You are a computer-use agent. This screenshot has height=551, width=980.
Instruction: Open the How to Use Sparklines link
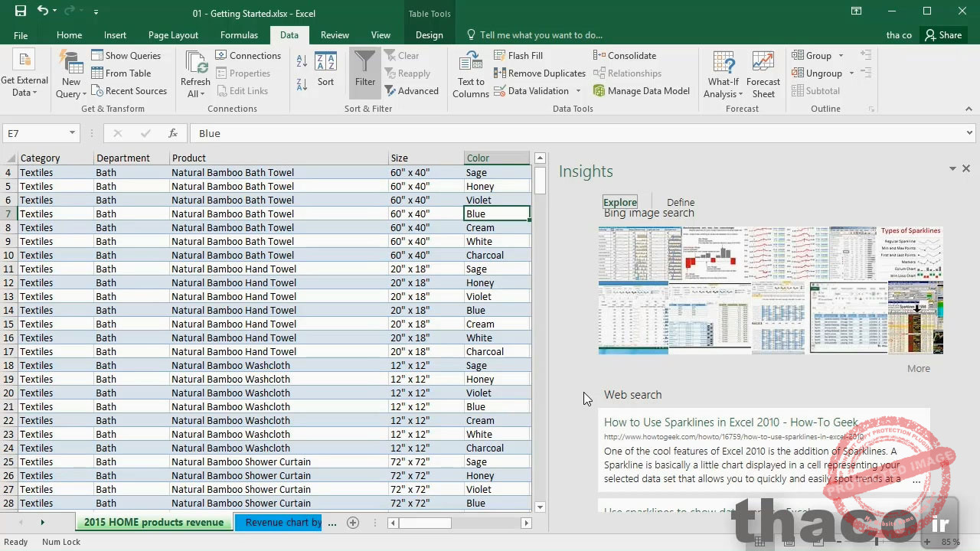click(731, 422)
